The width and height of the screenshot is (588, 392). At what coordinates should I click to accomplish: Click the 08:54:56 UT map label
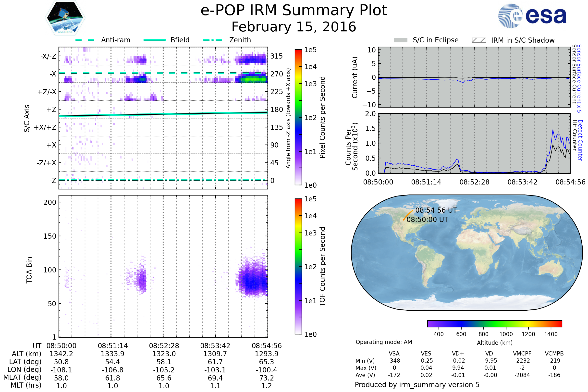(x=436, y=210)
